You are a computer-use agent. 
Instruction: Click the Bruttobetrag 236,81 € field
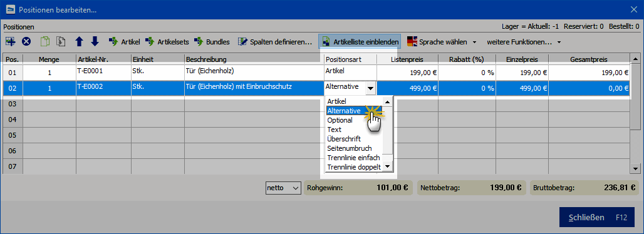coord(585,188)
